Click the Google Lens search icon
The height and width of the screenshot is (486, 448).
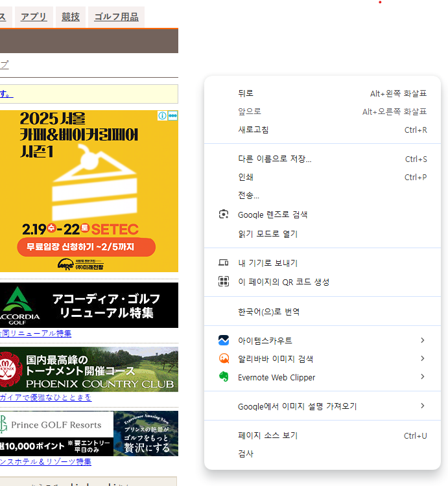pos(224,214)
